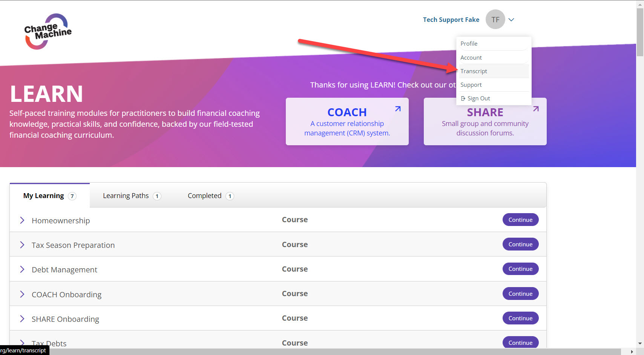Viewport: 644px width, 355px height.
Task: Click the Homeownership course title
Action: coord(61,221)
